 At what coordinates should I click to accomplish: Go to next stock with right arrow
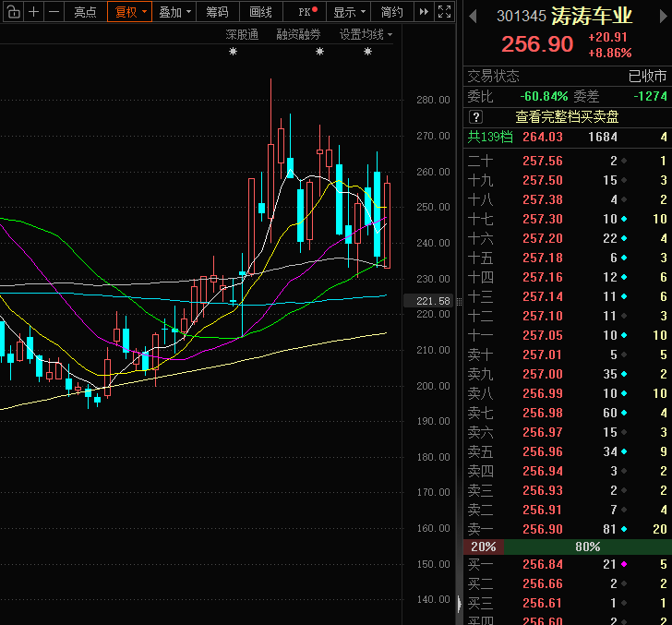[663, 17]
